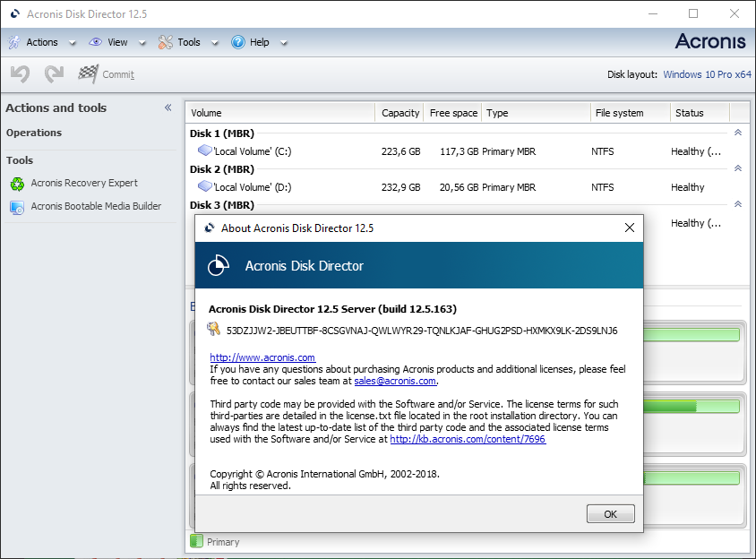The height and width of the screenshot is (559, 756).
Task: Click the green Primary legend swatch
Action: tap(196, 541)
